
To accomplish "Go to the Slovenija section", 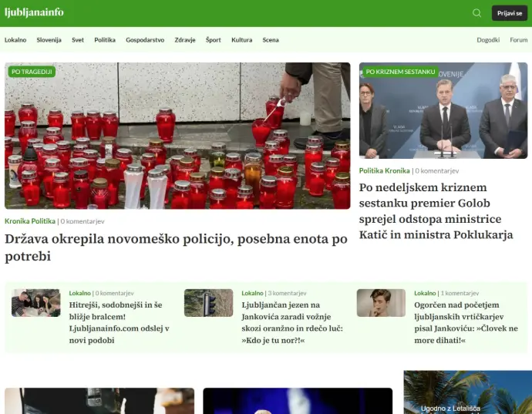I will [x=49, y=40].
